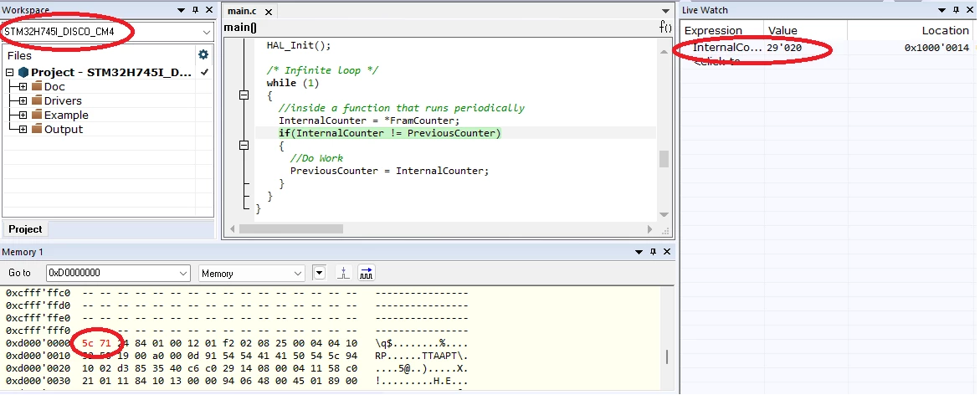Screen dimensions: 980x395
Task: Click the Go to address input field
Action: (x=118, y=273)
